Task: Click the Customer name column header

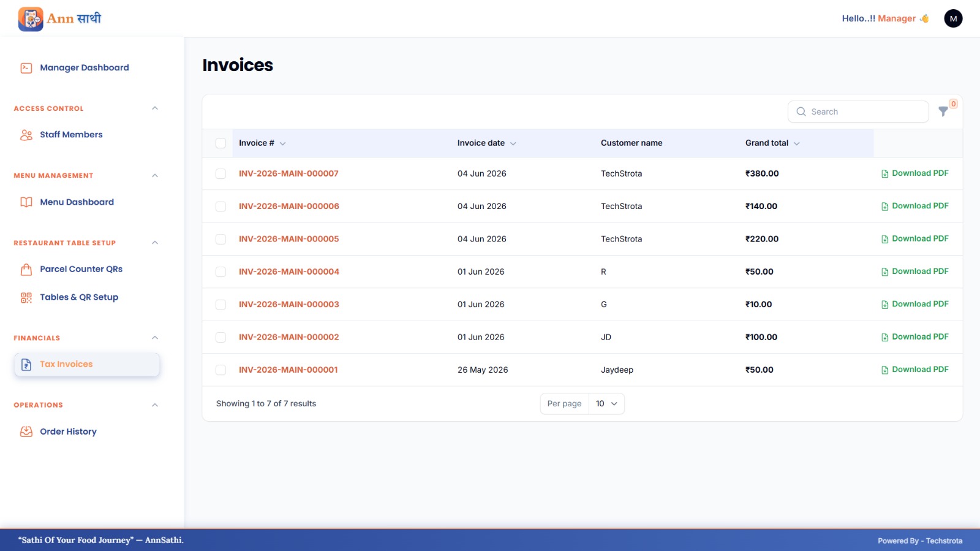Action: click(x=631, y=143)
